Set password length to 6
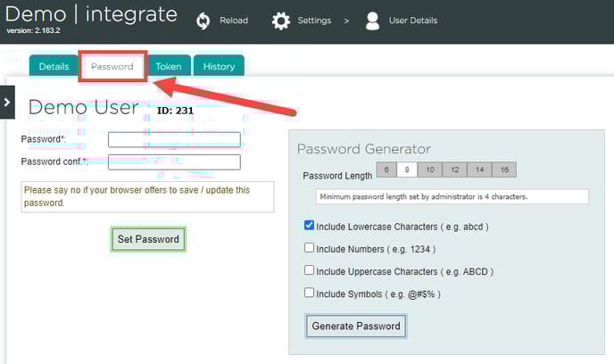614x364 pixels. [386, 170]
